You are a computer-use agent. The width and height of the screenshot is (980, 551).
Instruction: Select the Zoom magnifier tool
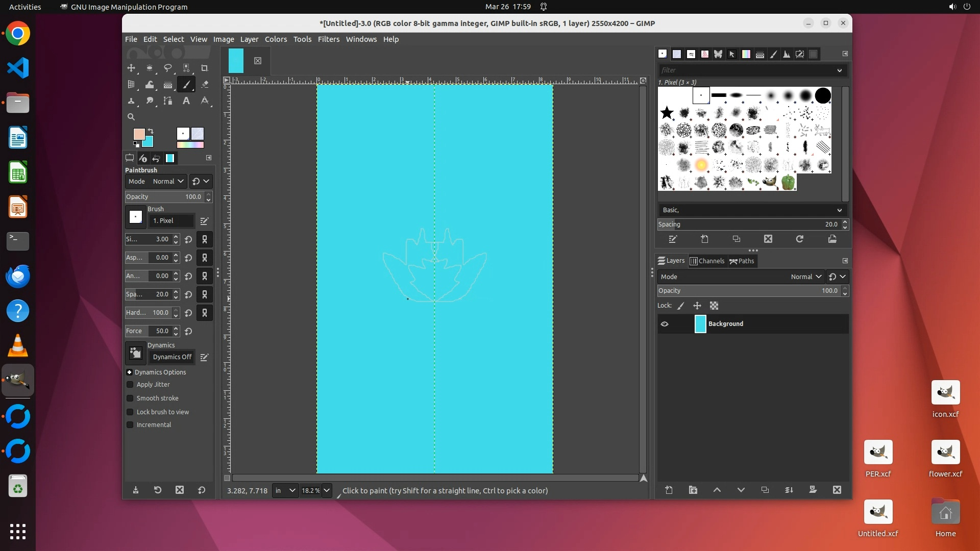(131, 117)
